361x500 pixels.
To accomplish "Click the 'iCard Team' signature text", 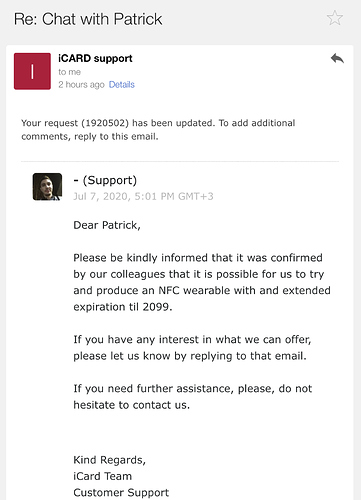I will pyautogui.click(x=103, y=476).
